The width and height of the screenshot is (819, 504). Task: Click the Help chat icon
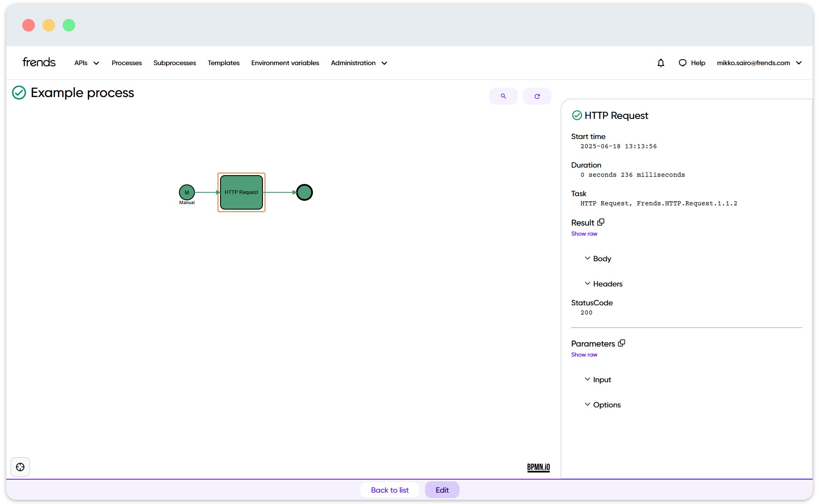pos(682,63)
